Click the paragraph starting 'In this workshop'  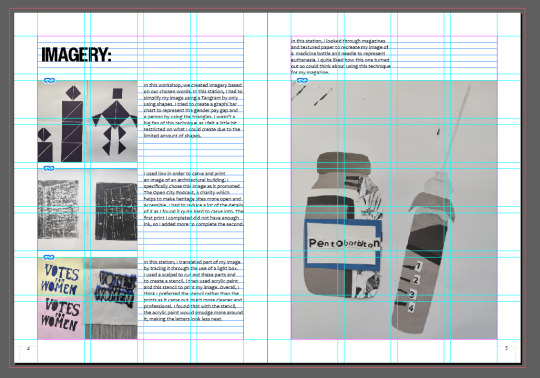tap(193, 110)
